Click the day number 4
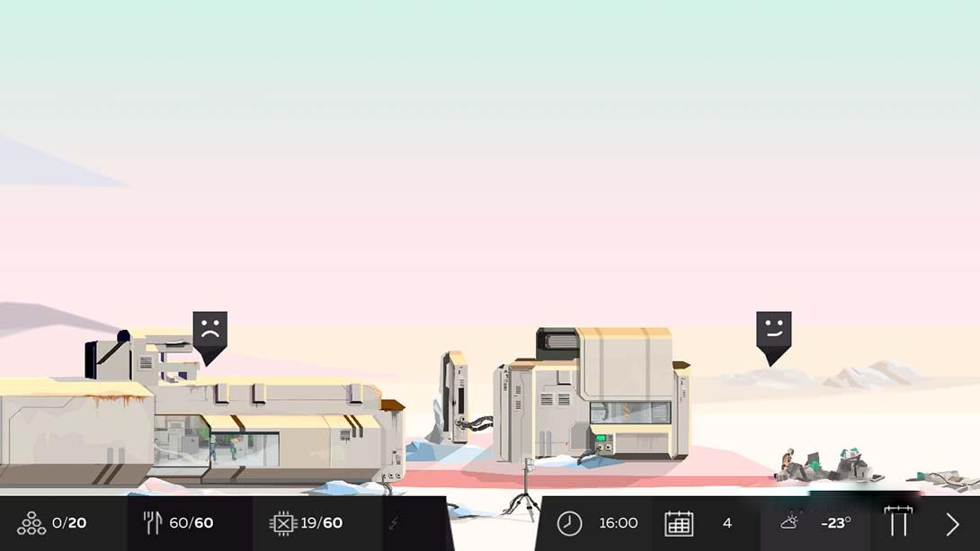The height and width of the screenshot is (551, 980). point(727,523)
